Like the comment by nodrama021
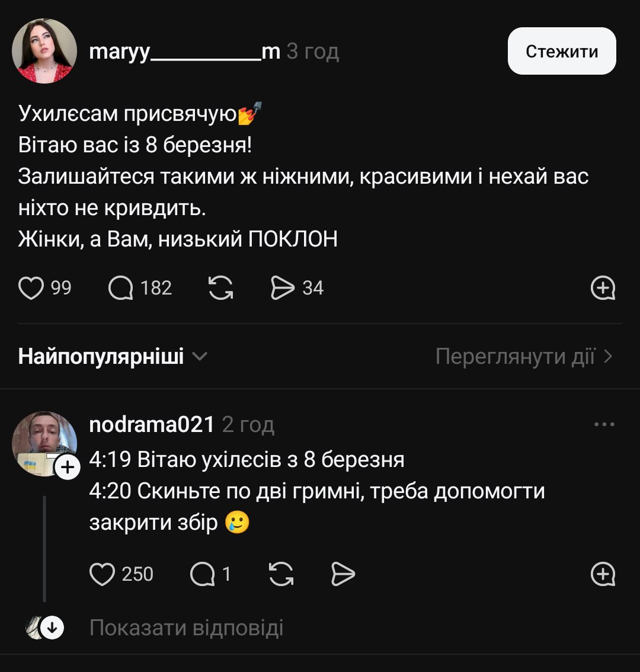Viewport: 640px width, 672px height. 102,574
